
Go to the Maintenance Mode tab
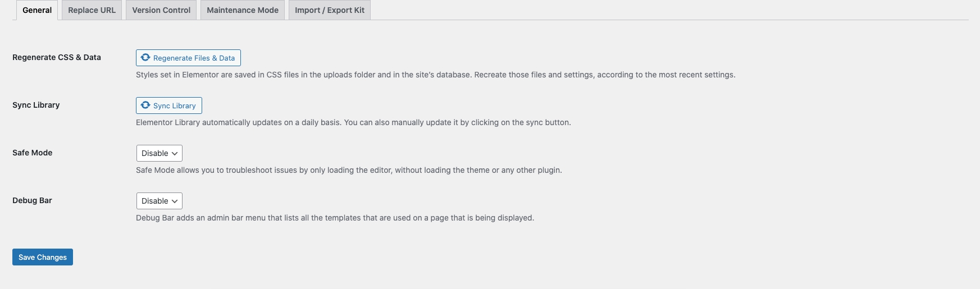(243, 10)
